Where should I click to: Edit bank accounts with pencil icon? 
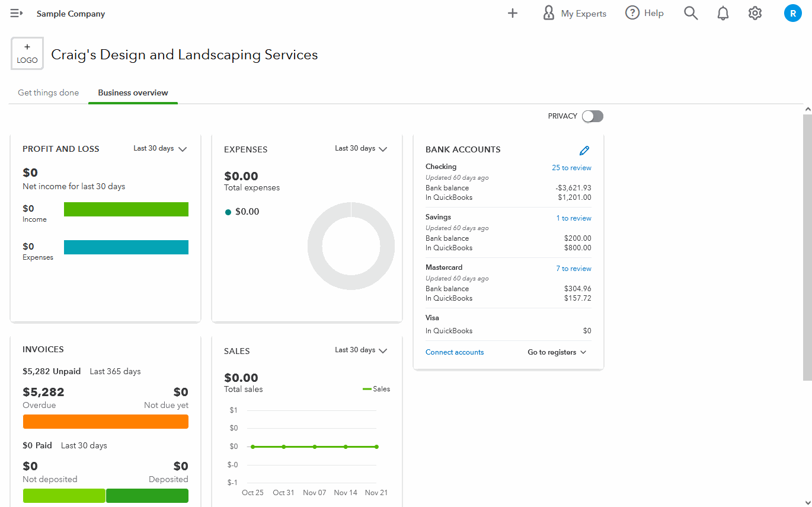[x=584, y=151]
